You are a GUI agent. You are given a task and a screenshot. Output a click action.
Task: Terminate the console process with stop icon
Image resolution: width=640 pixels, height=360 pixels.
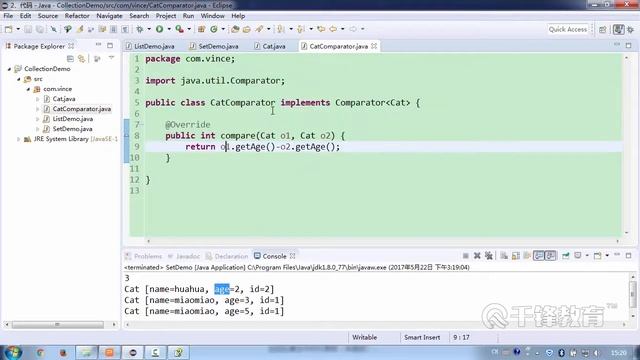tap(466, 256)
